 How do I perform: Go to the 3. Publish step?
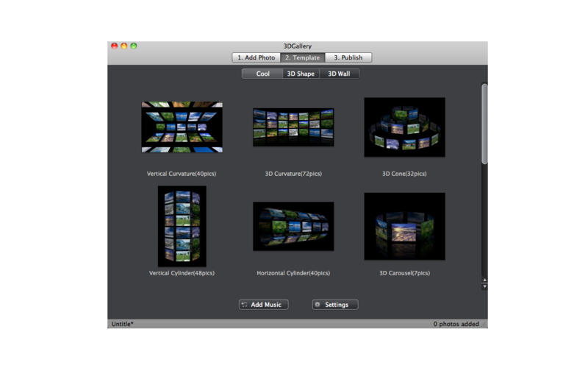tap(348, 57)
